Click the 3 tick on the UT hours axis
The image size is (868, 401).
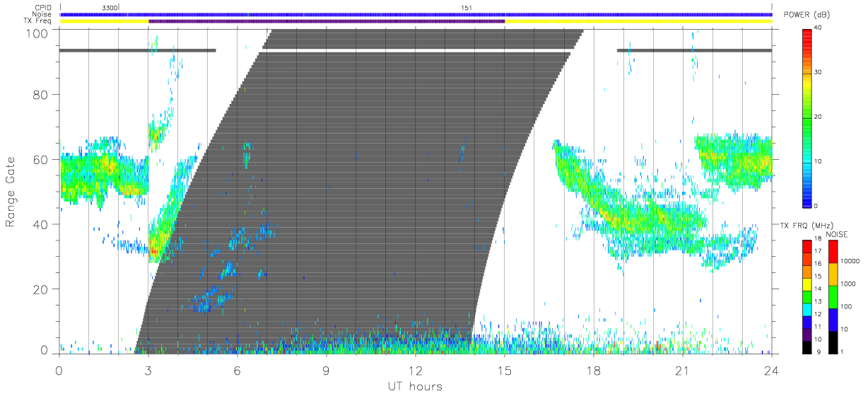(148, 370)
